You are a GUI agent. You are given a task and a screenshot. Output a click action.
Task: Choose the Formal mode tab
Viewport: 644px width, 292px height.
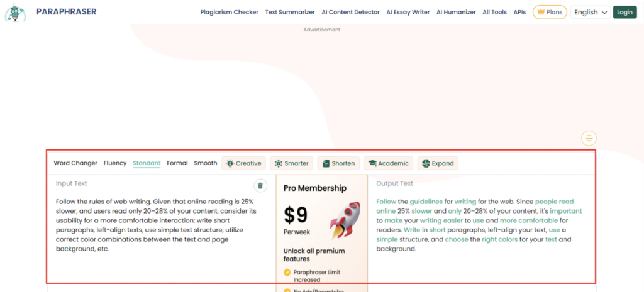coord(177,163)
